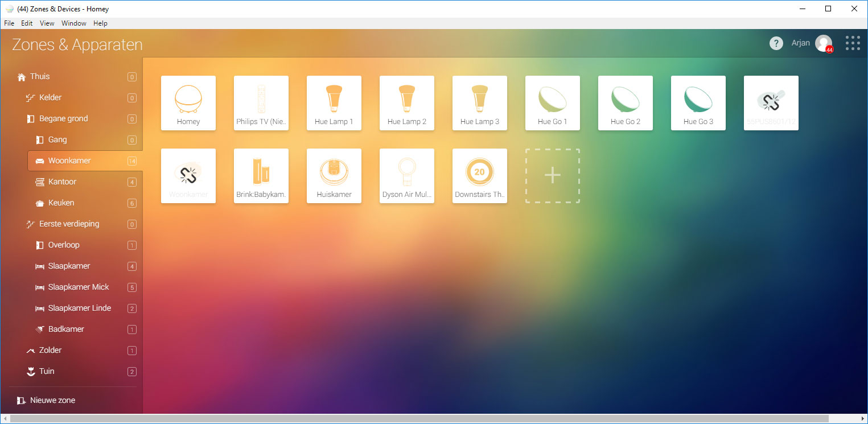Select the Hue Lamp 3 tile

point(480,103)
